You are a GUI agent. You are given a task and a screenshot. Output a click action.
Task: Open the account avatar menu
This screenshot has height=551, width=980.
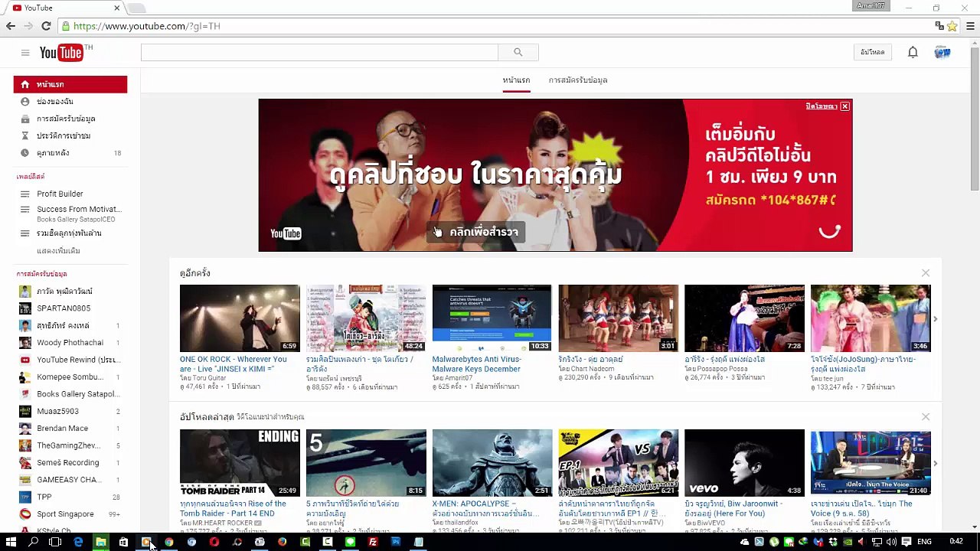(x=942, y=52)
